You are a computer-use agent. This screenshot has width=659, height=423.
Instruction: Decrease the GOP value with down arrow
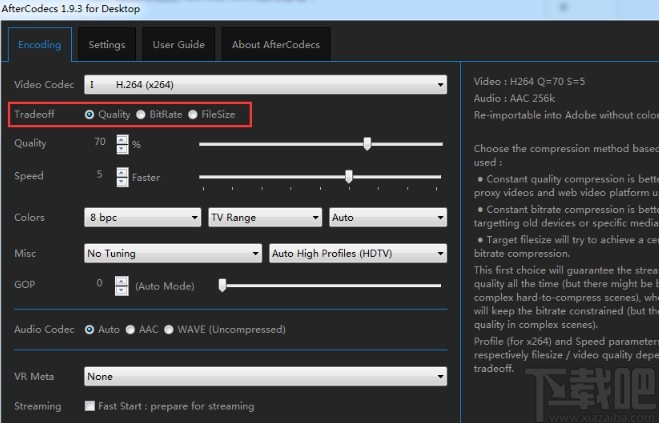[x=122, y=290]
